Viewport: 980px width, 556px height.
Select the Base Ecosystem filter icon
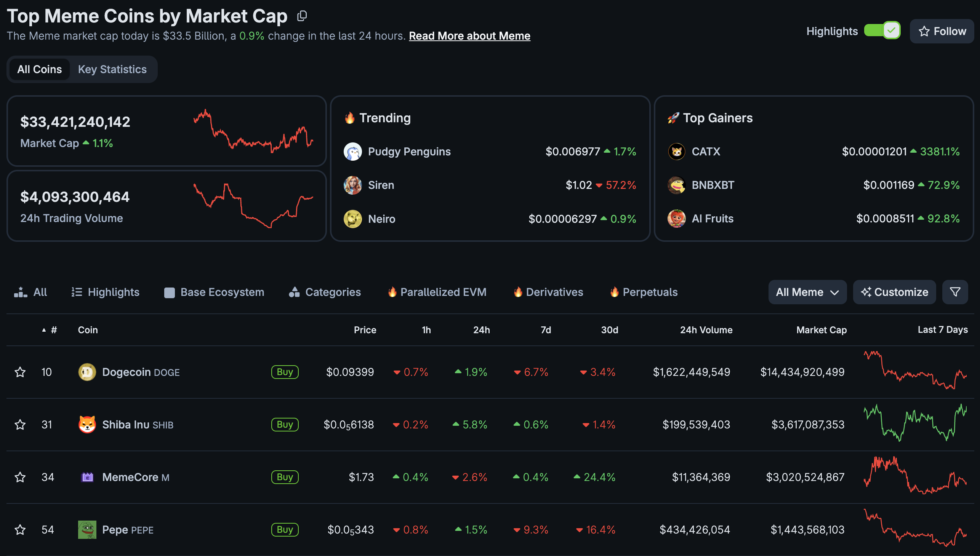click(x=169, y=292)
